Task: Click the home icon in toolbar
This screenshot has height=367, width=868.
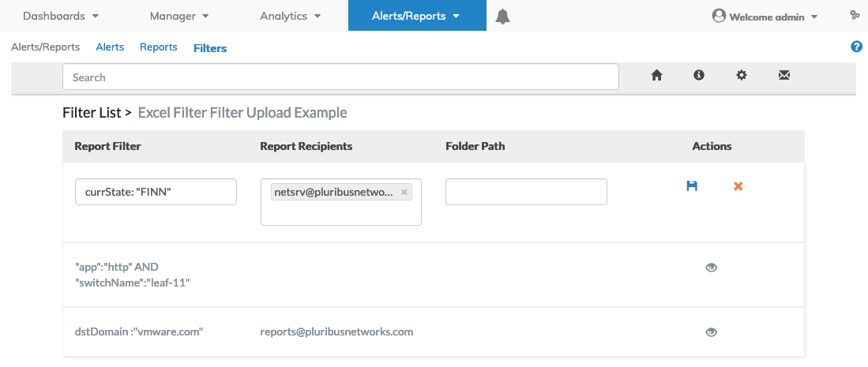Action: point(656,76)
